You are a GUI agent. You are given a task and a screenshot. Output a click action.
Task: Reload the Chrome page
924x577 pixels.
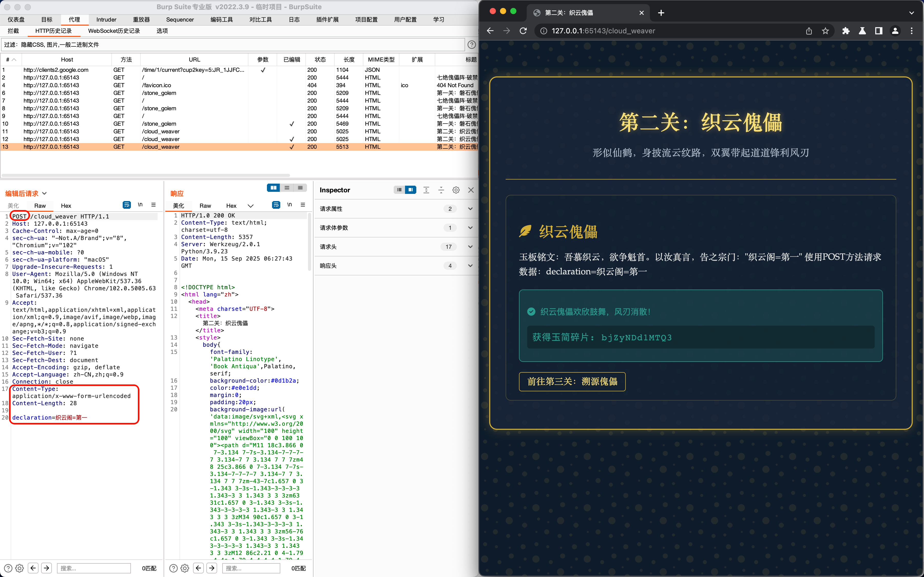tap(523, 31)
